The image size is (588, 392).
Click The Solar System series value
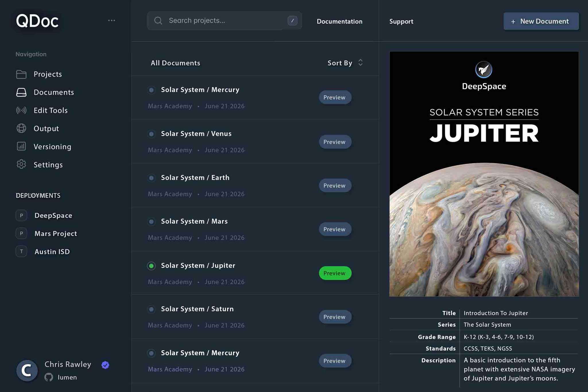tap(487, 325)
